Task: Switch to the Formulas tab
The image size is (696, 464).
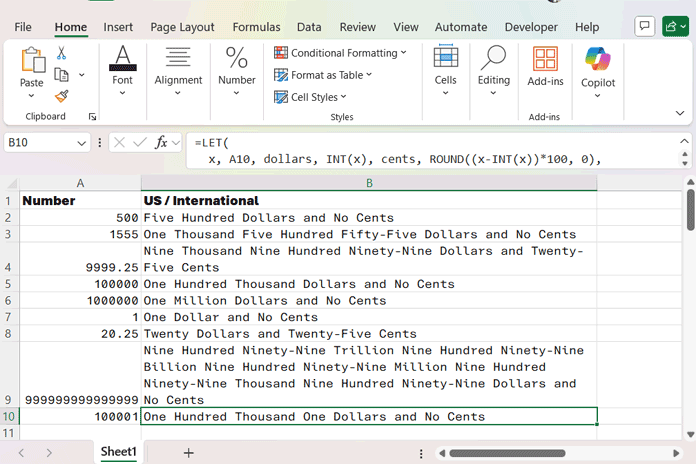Action: 256,27
